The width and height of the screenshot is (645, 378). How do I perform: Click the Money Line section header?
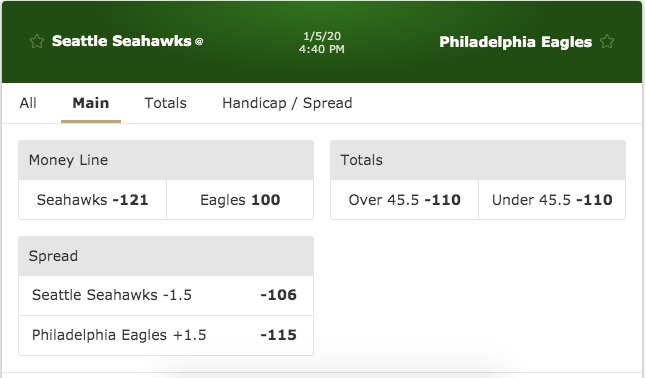coord(166,160)
